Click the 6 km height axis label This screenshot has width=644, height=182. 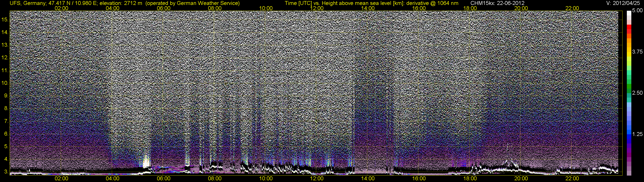pos(6,134)
